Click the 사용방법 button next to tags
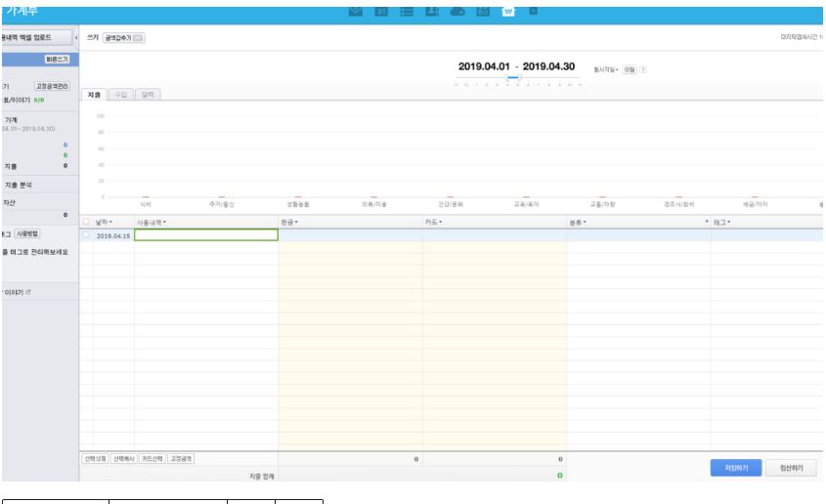 (x=26, y=233)
